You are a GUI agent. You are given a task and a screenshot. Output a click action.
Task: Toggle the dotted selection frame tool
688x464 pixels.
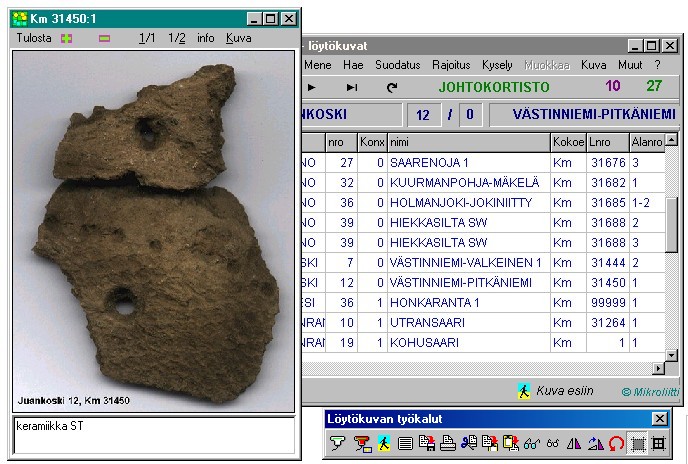(637, 444)
